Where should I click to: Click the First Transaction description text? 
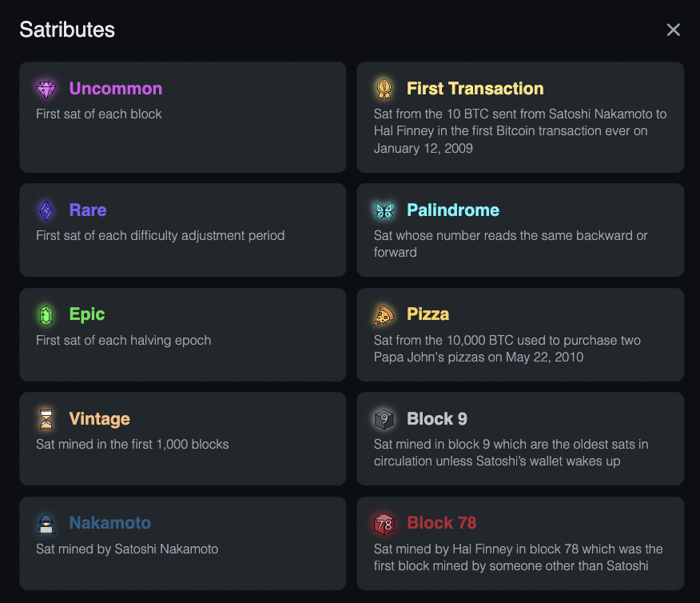[x=520, y=131]
